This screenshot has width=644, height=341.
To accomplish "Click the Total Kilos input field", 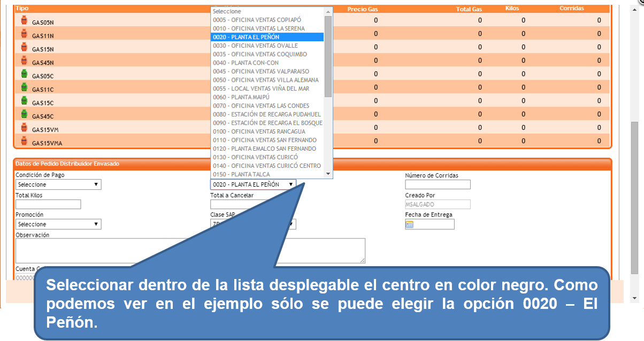I will click(48, 204).
